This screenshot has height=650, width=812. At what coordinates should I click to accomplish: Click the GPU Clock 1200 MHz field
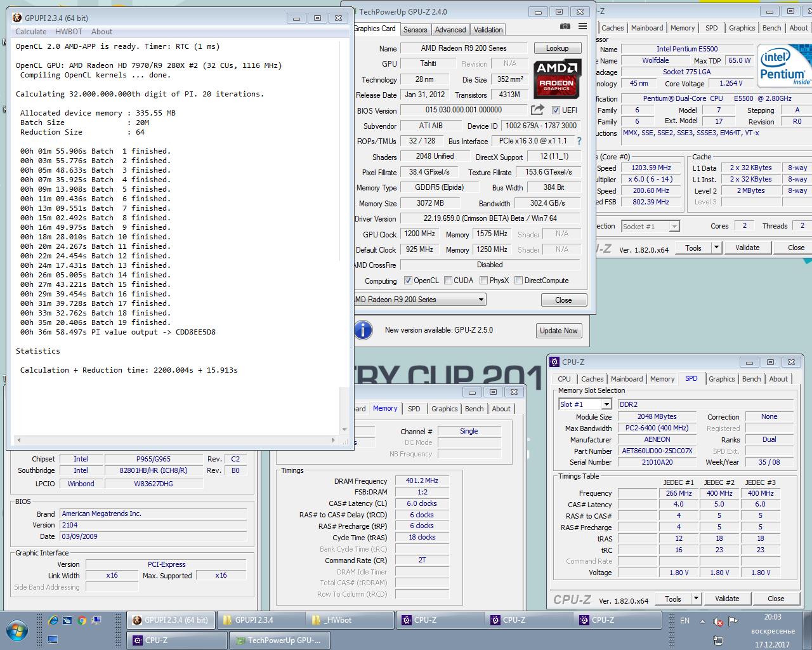click(420, 234)
